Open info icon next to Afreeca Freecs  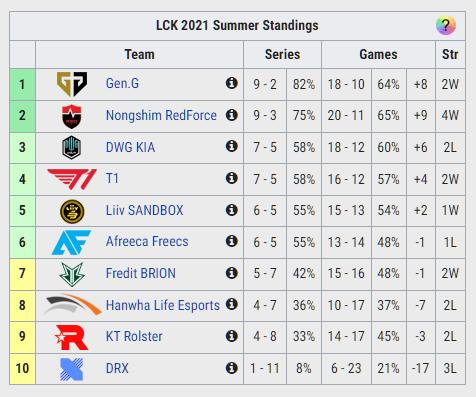(232, 241)
